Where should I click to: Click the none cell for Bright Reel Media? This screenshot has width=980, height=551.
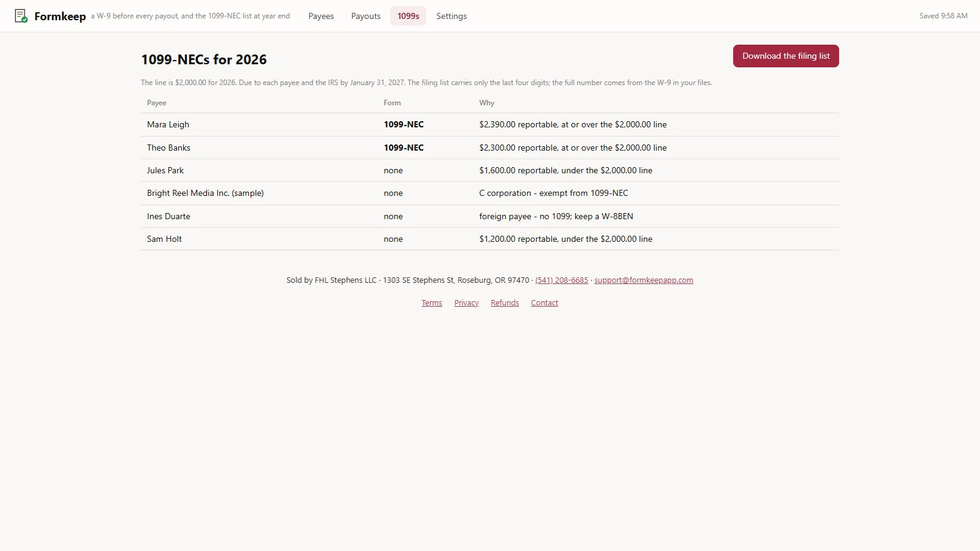393,193
